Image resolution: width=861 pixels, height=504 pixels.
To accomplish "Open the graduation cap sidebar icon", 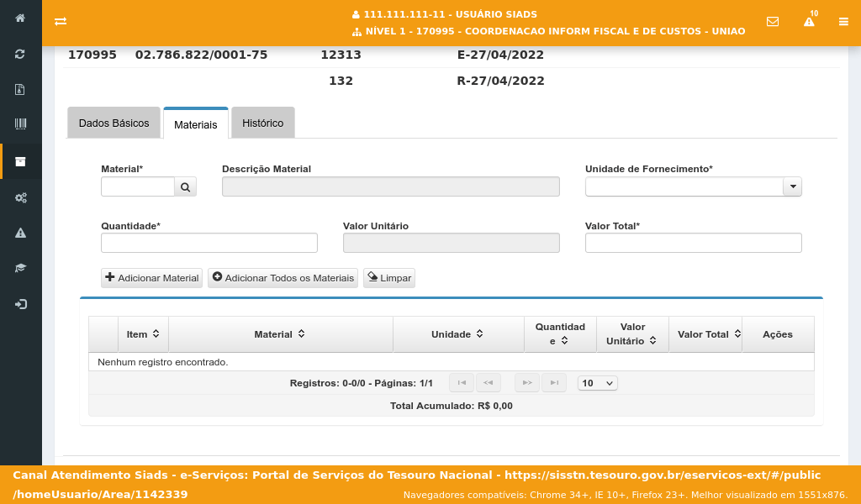I will click(x=20, y=268).
